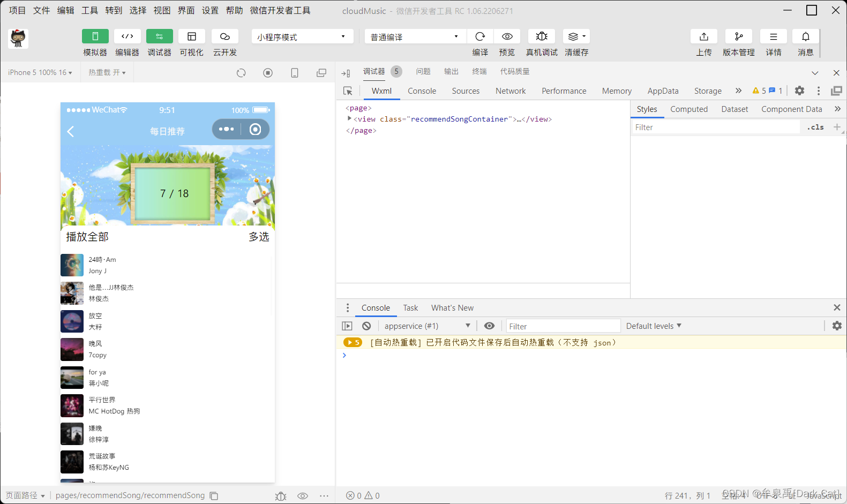The width and height of the screenshot is (847, 504).
Task: Open the hot reload (热重载) dropdown
Action: (x=107, y=72)
